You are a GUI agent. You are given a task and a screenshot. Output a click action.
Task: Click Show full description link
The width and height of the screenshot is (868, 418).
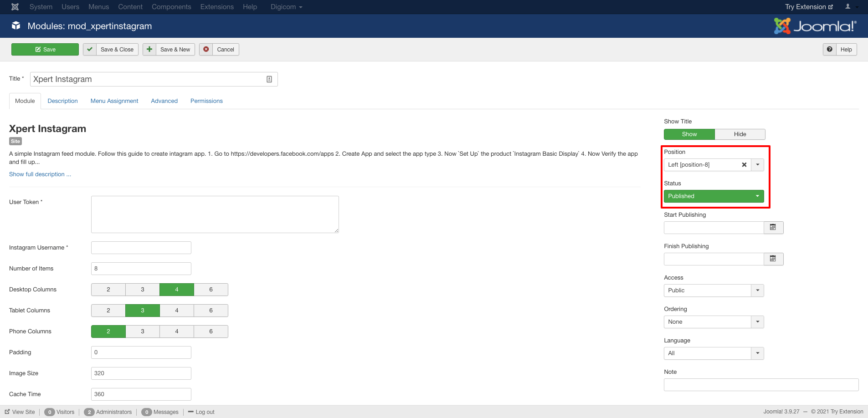click(x=40, y=174)
